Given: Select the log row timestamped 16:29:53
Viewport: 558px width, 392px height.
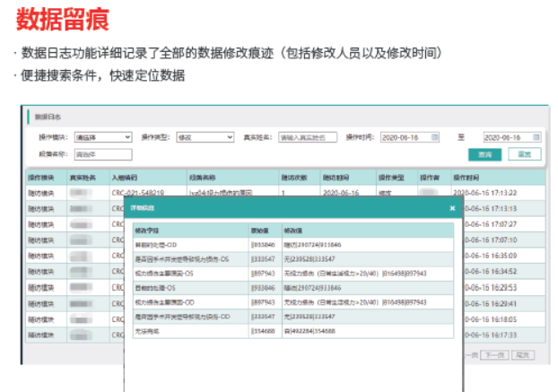Looking at the screenshot, I should point(285,287).
